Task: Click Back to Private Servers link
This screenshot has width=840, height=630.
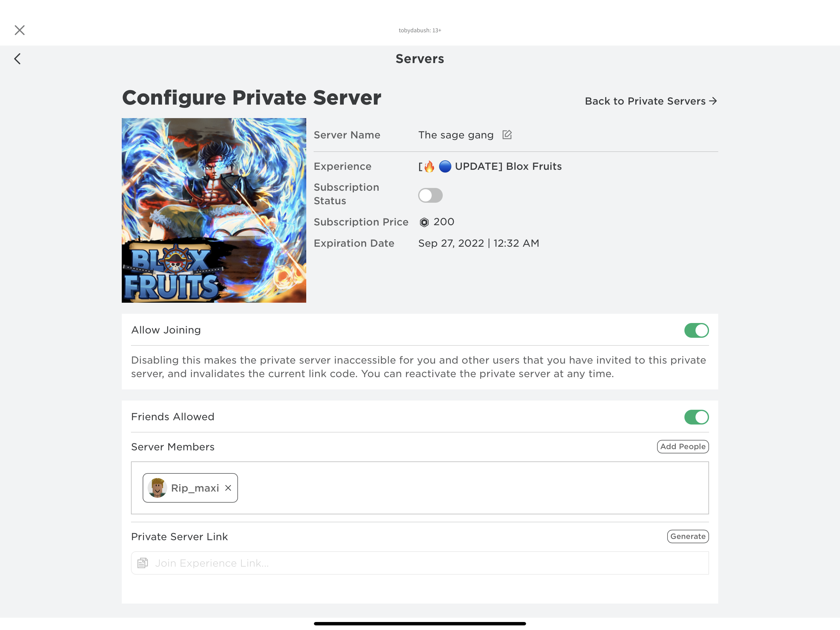Action: [x=651, y=101]
